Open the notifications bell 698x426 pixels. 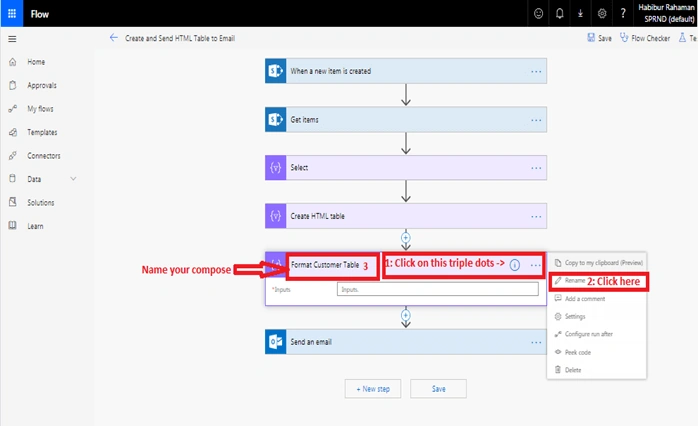click(x=560, y=14)
